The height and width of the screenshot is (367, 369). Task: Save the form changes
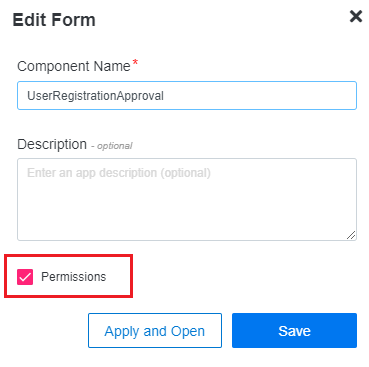click(294, 330)
